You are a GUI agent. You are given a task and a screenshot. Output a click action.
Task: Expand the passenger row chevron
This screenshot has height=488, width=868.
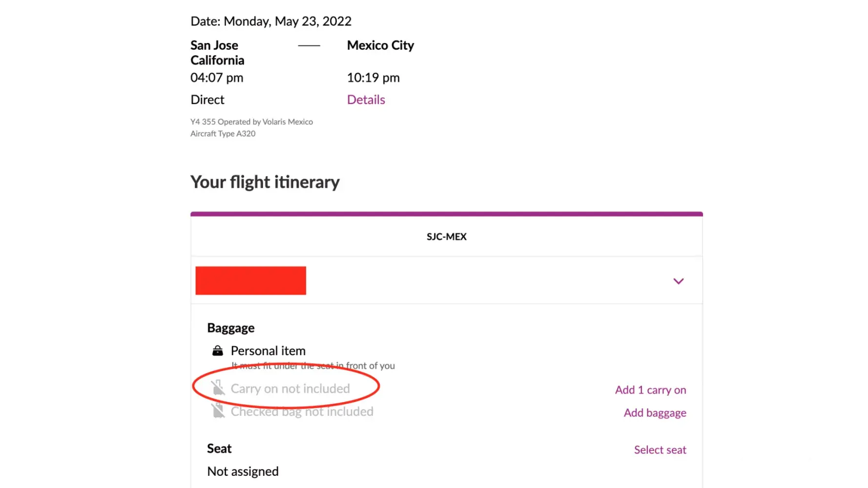pos(678,281)
